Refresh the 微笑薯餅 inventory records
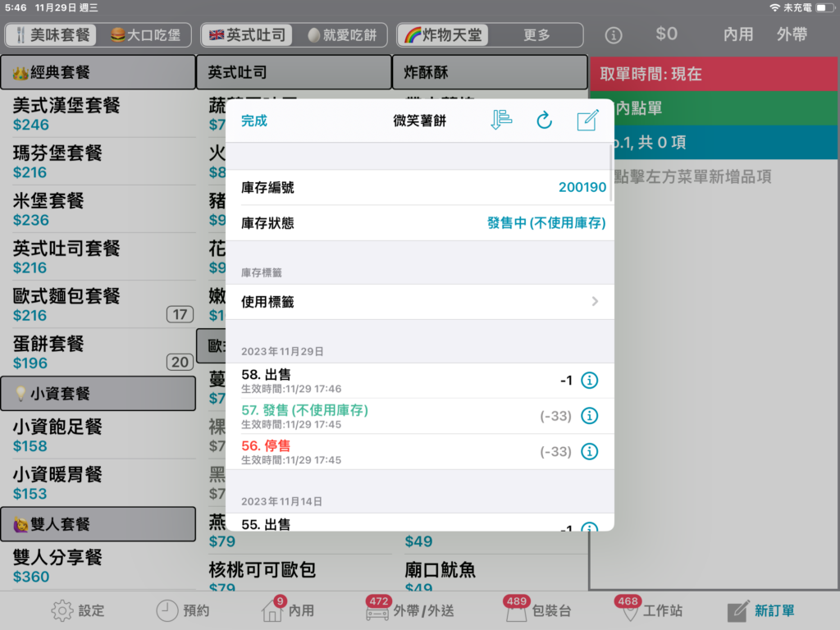 pyautogui.click(x=545, y=120)
